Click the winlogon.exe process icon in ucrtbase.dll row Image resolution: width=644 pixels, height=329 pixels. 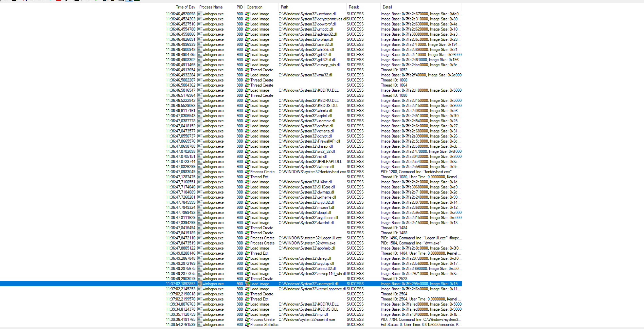point(200,14)
